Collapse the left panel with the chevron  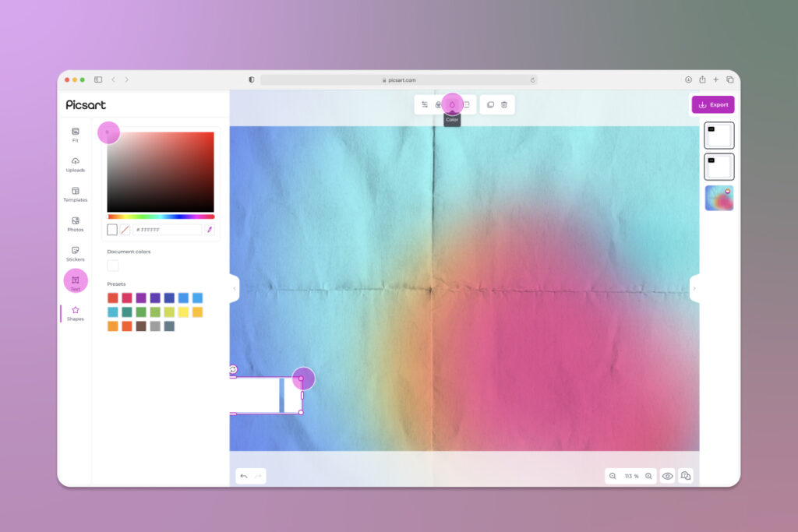click(233, 288)
